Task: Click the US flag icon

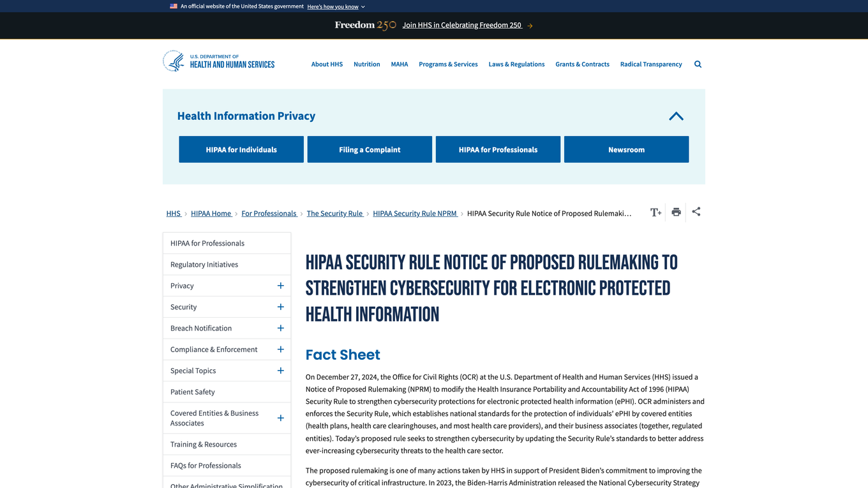Action: [x=174, y=6]
